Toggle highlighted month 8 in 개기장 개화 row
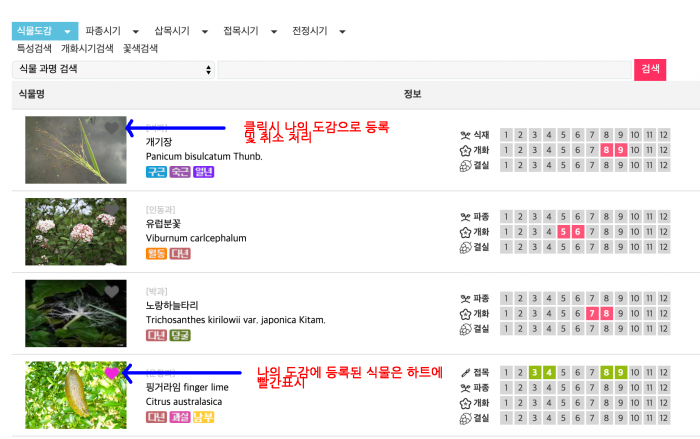The height and width of the screenshot is (439, 700). 607,150
